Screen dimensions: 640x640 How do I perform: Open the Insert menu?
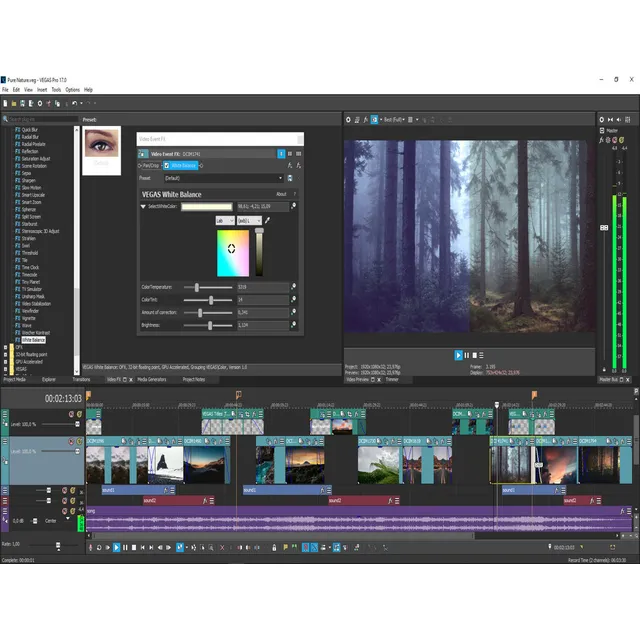coord(42,90)
